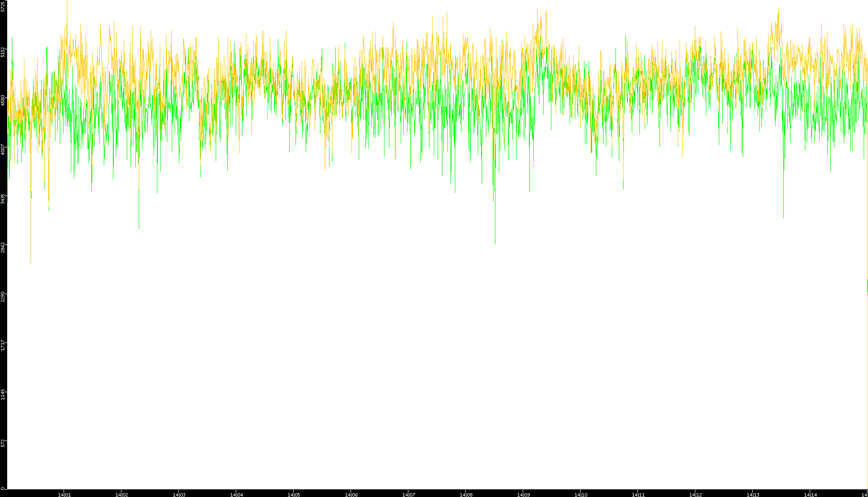The width and height of the screenshot is (868, 497).
Task: Select the 2862 value on the vertical axis
Action: (x=3, y=247)
